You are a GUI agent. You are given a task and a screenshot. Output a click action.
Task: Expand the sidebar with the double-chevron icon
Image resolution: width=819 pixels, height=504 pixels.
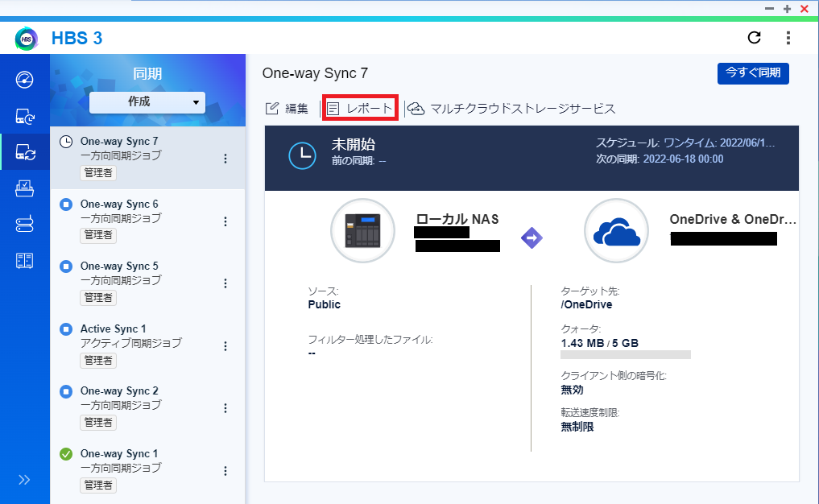[24, 480]
